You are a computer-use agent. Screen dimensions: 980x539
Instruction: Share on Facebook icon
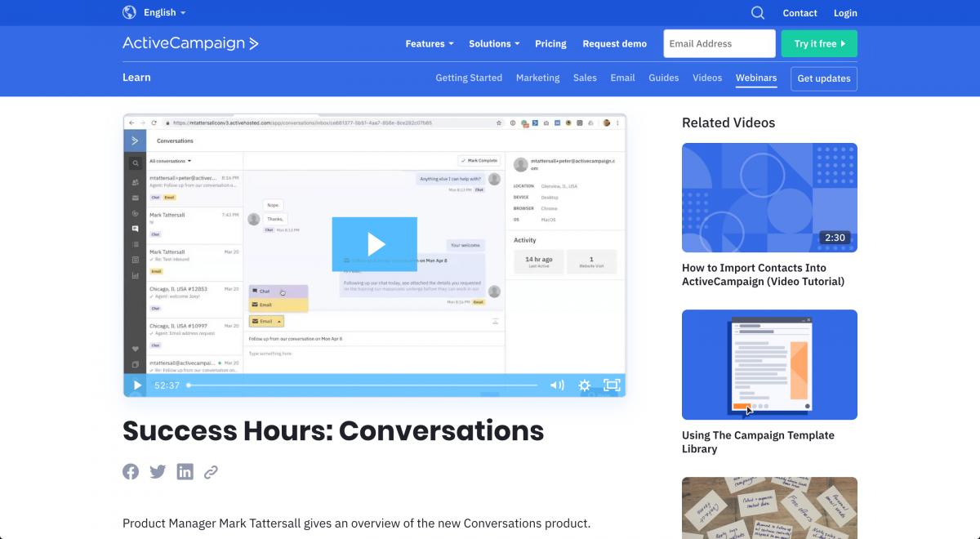(131, 471)
